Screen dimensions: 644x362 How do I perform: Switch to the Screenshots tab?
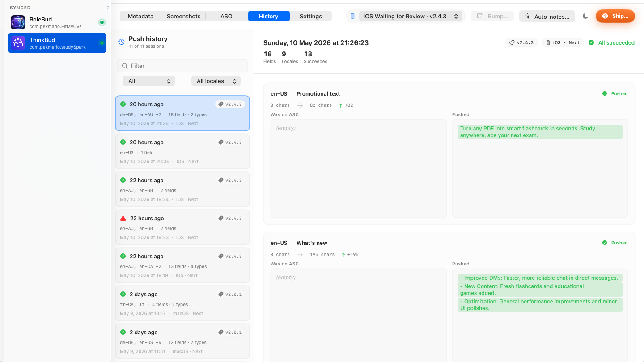(x=183, y=16)
